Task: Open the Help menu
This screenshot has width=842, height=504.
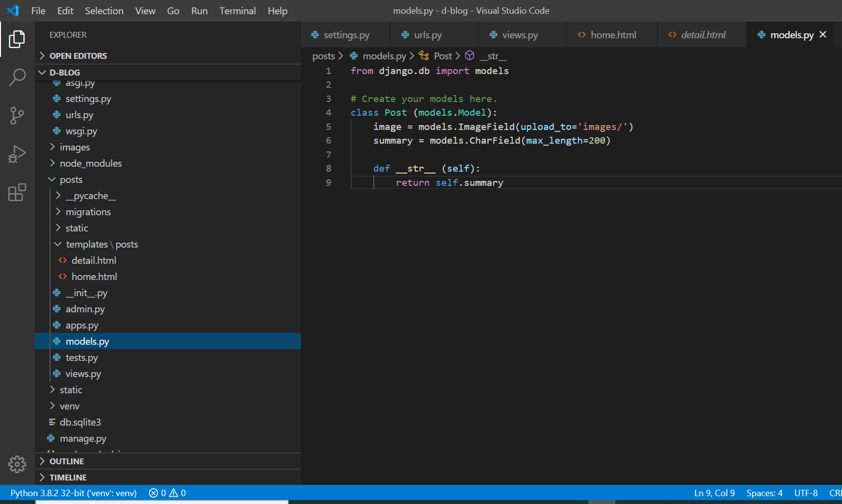Action: pyautogui.click(x=278, y=11)
